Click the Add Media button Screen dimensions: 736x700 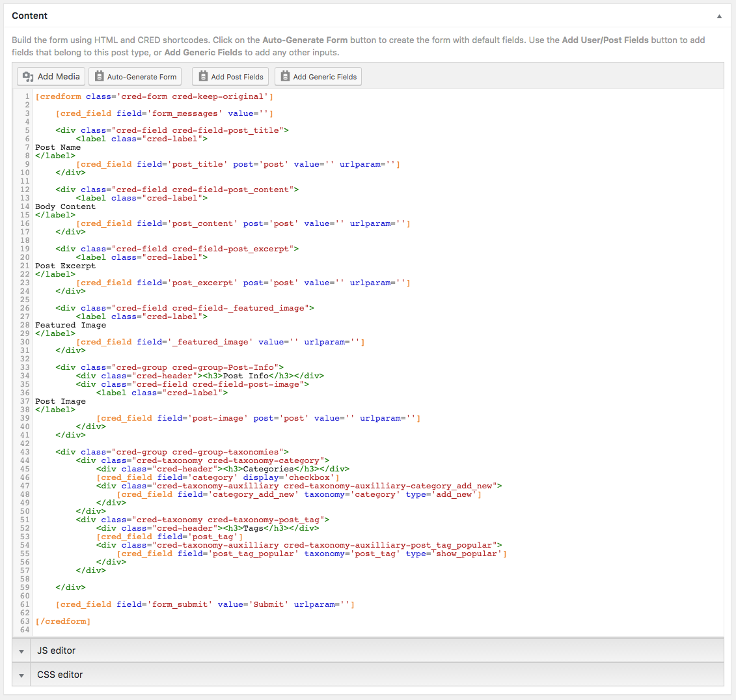click(51, 77)
